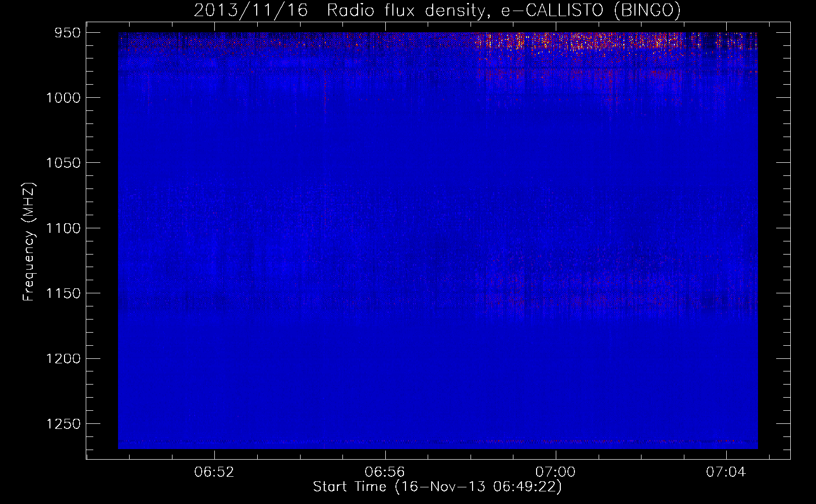Select the '1100' frequency axis label
Viewport: 816px width, 504px height.
63,228
